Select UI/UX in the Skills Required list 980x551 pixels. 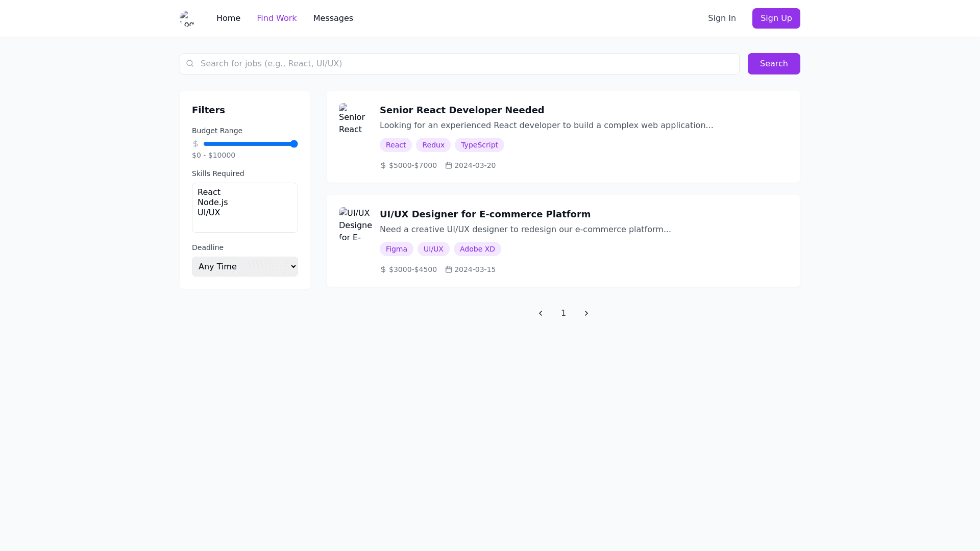(209, 213)
